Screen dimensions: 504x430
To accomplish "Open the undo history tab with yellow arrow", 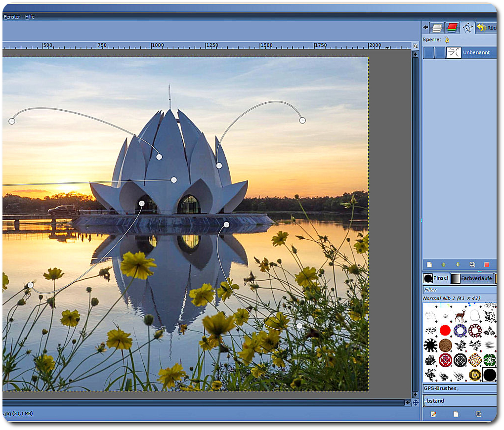I will click(486, 28).
